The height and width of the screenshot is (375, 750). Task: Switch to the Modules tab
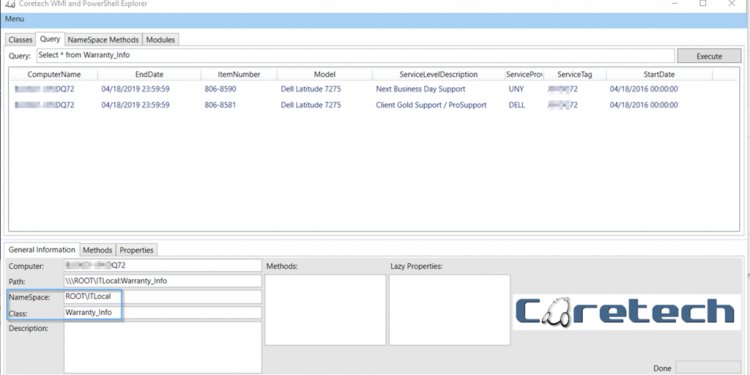tap(160, 40)
